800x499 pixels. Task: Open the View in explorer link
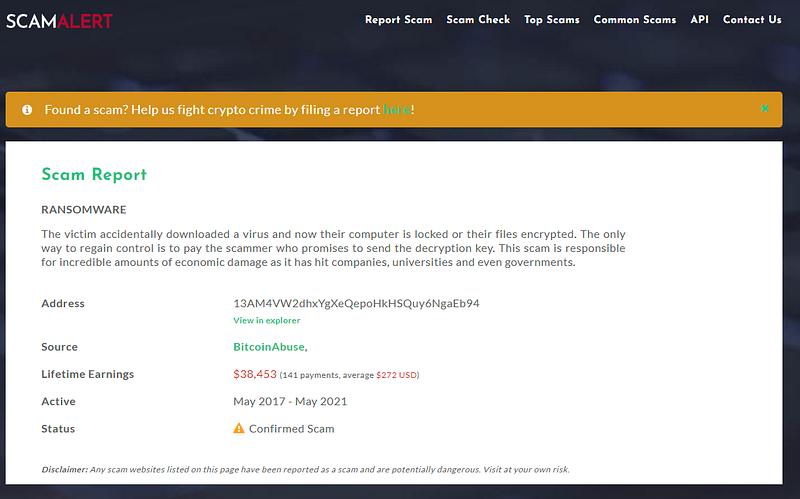coord(266,320)
